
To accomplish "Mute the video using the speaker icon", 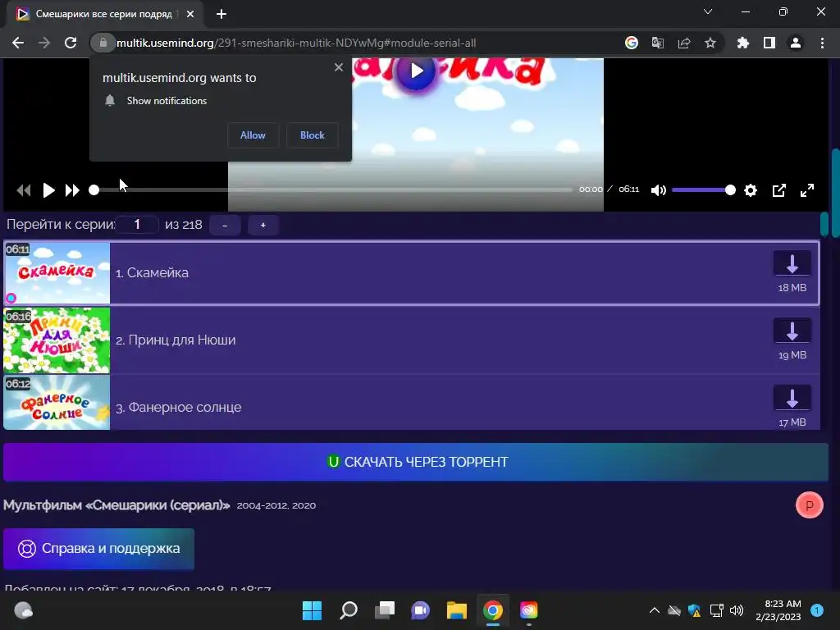I will pos(659,190).
